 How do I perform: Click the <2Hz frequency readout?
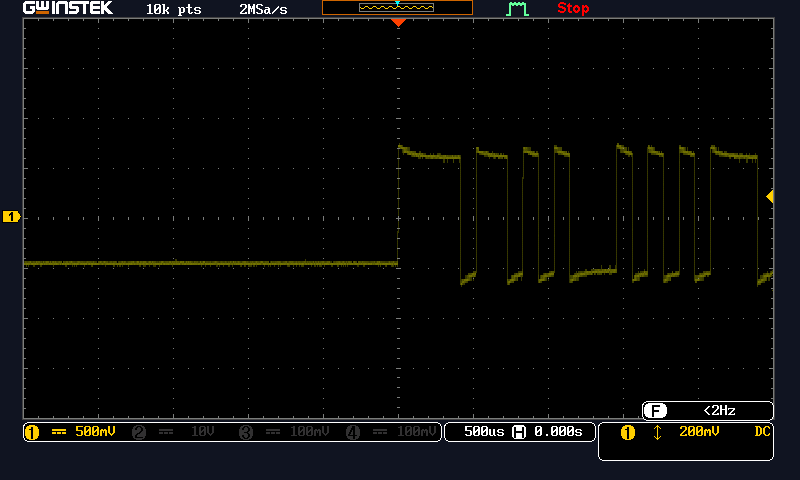point(719,410)
